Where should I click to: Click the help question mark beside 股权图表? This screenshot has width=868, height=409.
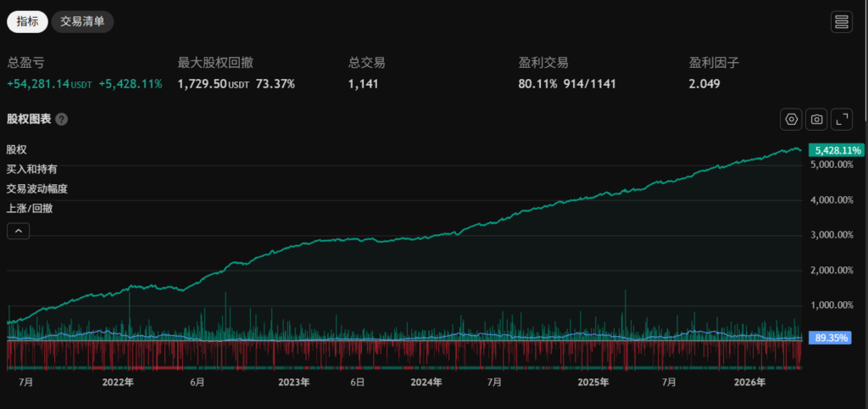click(62, 120)
